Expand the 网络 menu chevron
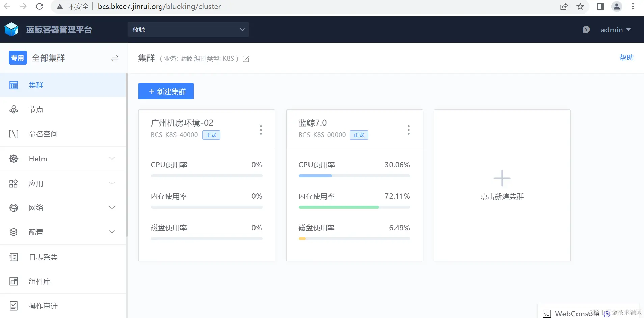 click(112, 207)
